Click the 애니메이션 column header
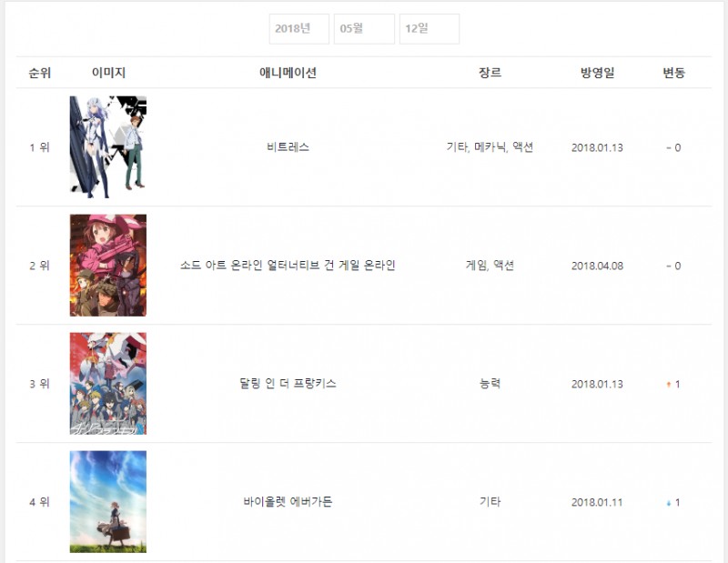The width and height of the screenshot is (728, 563). coord(288,73)
